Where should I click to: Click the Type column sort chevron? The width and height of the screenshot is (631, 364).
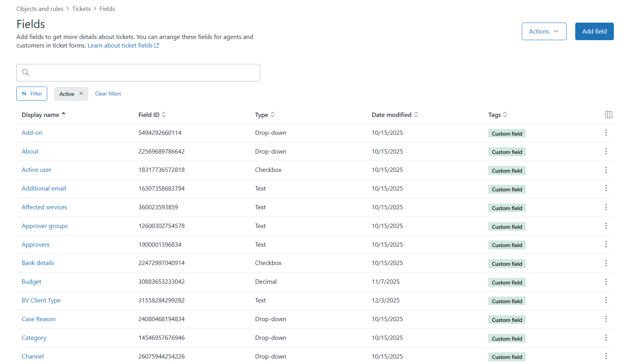pyautogui.click(x=273, y=114)
